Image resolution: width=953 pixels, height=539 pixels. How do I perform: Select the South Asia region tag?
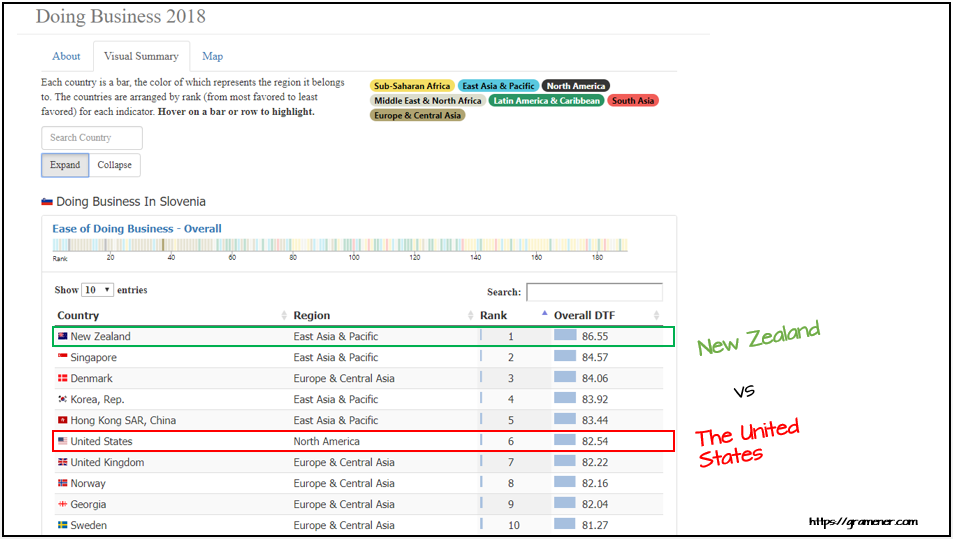633,101
